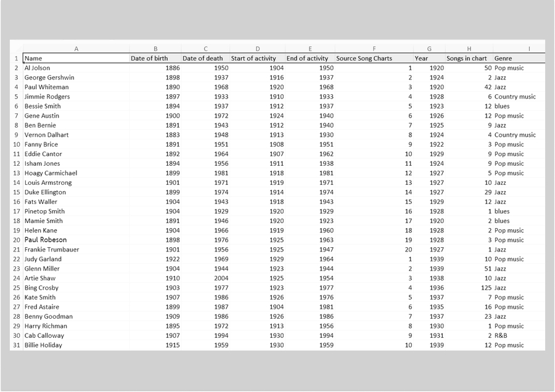This screenshot has width=555, height=392.
Task: Select the 'Paul Whiteman' cell
Action: (76, 87)
